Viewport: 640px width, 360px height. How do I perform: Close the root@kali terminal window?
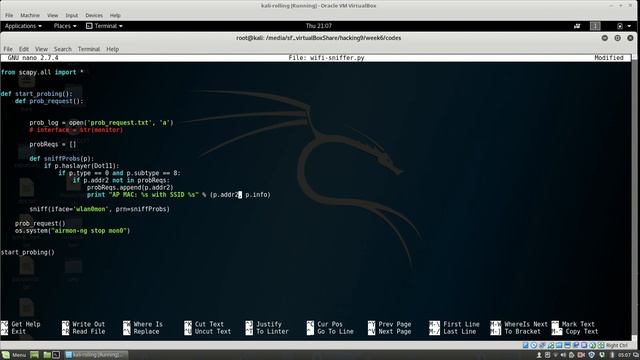[x=630, y=38]
